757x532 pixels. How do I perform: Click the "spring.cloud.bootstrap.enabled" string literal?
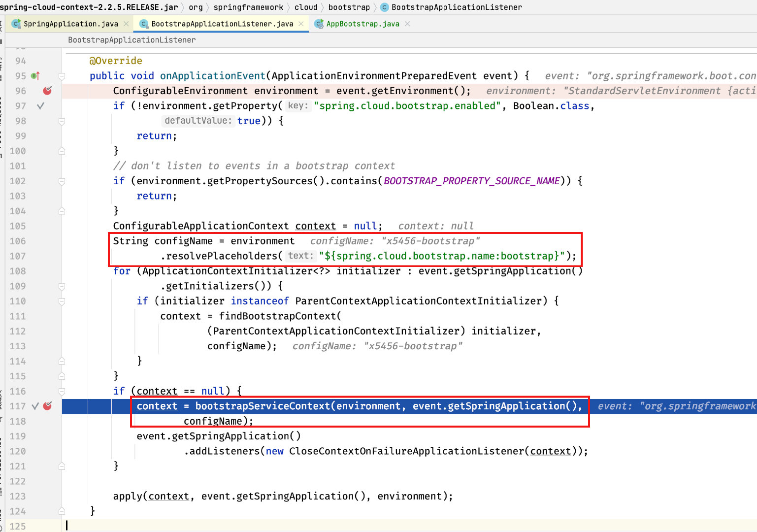tap(407, 106)
